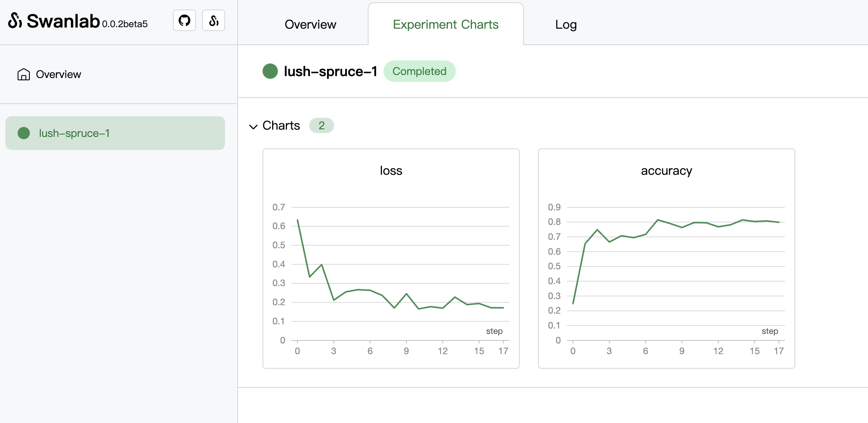The height and width of the screenshot is (423, 868).
Task: Click inside the accuracy line chart
Action: (675, 273)
